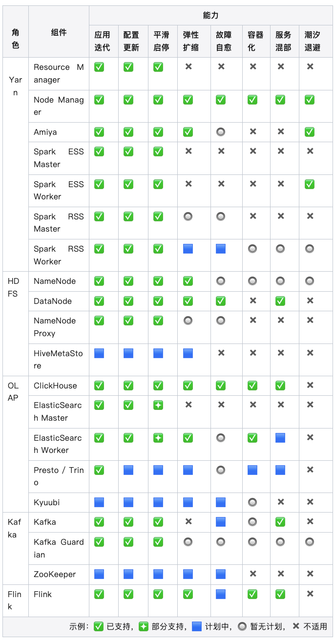Click the partial-support star for ElasticSearch Worker 平滑启停

coord(158,438)
